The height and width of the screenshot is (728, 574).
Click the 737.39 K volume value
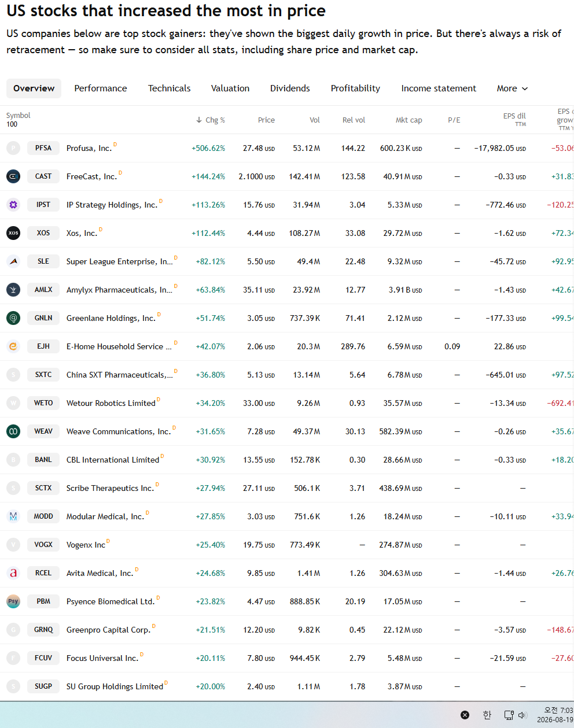[305, 319]
